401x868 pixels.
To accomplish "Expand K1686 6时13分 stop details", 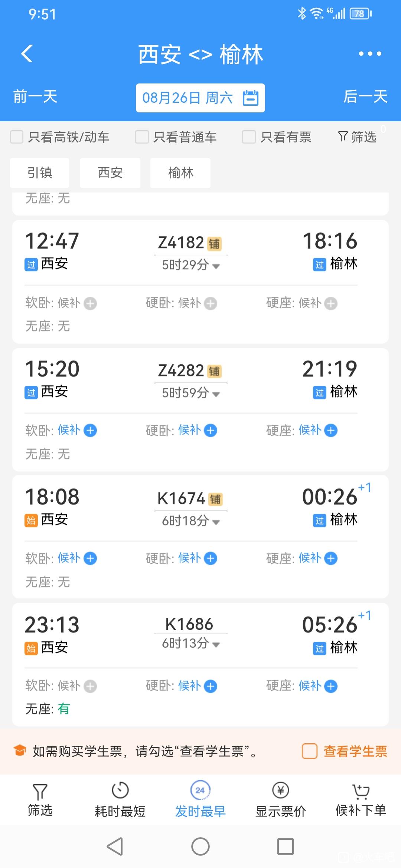I will click(x=191, y=643).
